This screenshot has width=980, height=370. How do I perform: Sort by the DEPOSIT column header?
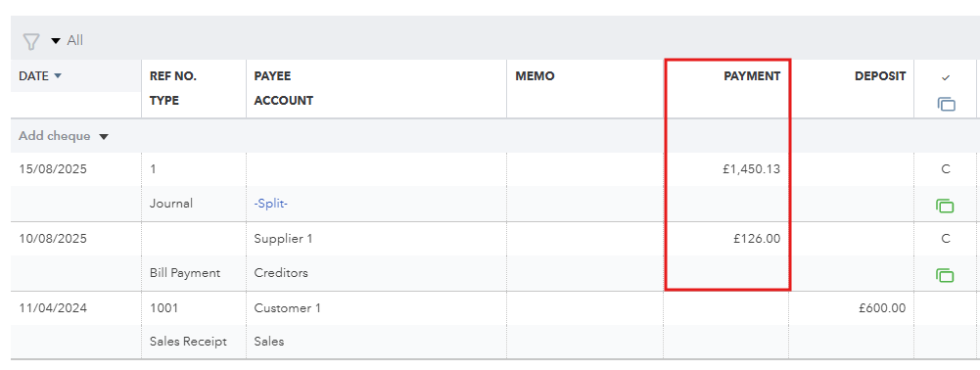tap(880, 76)
